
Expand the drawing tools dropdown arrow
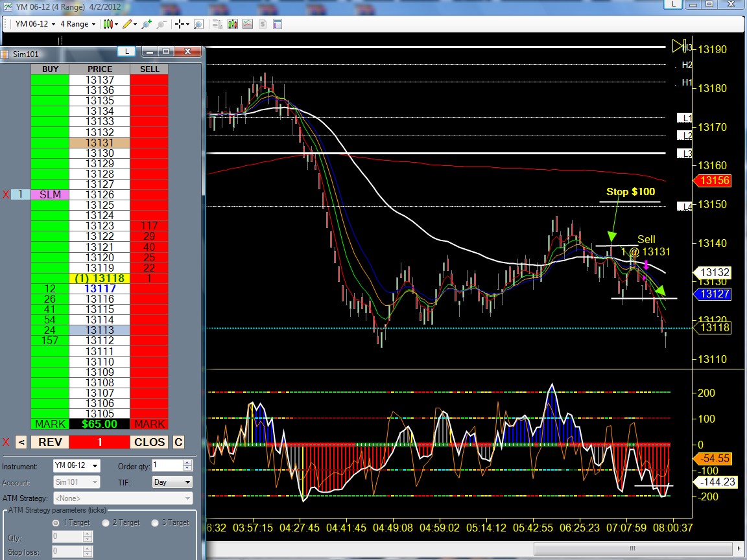135,24
